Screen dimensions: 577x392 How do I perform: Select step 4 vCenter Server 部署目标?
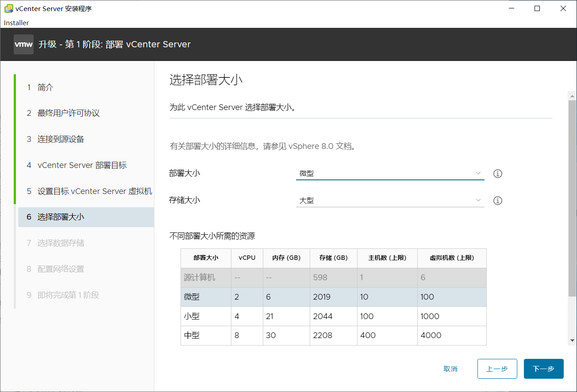pos(81,165)
